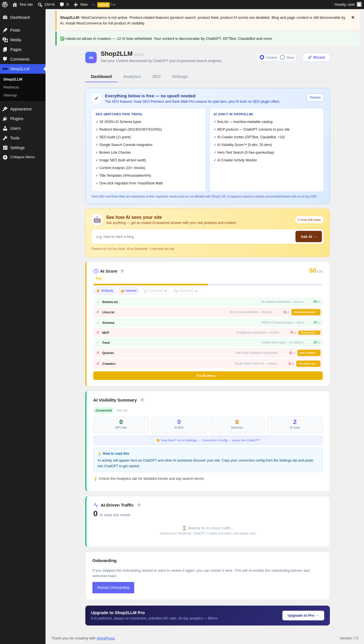Click the Restart Onboarding button
Image resolution: width=364 pixels, height=644 pixels.
113,588
